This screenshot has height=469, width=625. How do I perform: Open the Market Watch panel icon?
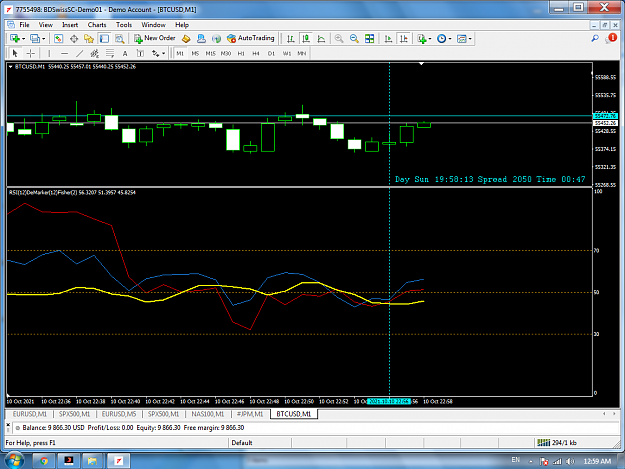59,39
